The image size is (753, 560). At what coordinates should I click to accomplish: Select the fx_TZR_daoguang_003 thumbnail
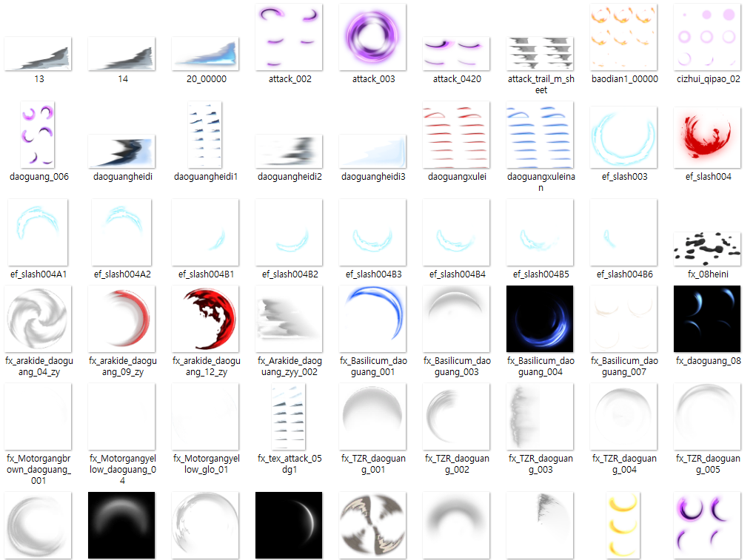(540, 416)
